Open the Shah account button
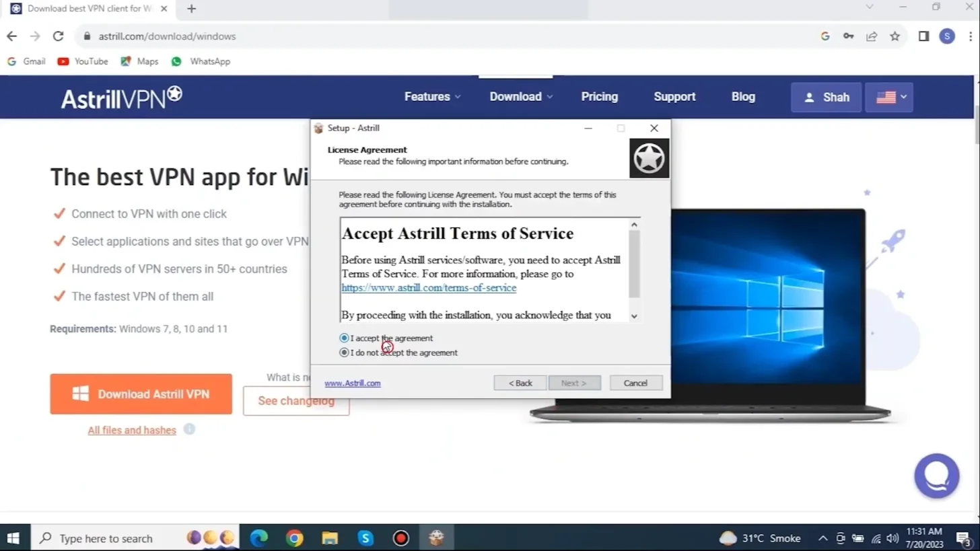This screenshot has height=551, width=980. [x=827, y=97]
